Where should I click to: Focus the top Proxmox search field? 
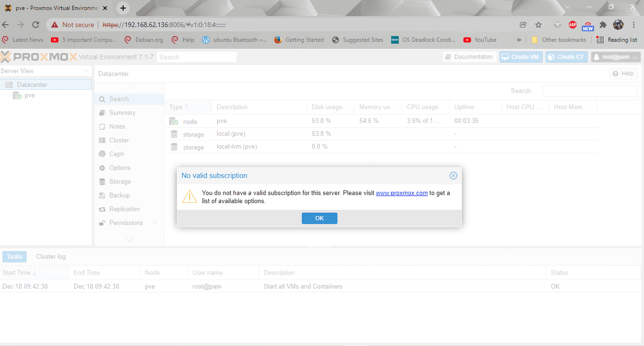[x=197, y=57]
